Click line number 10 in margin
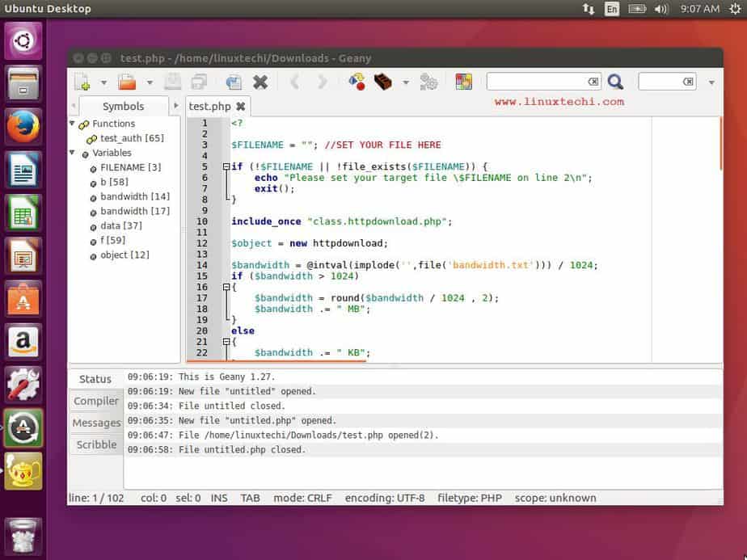747x560 pixels. 202,221
